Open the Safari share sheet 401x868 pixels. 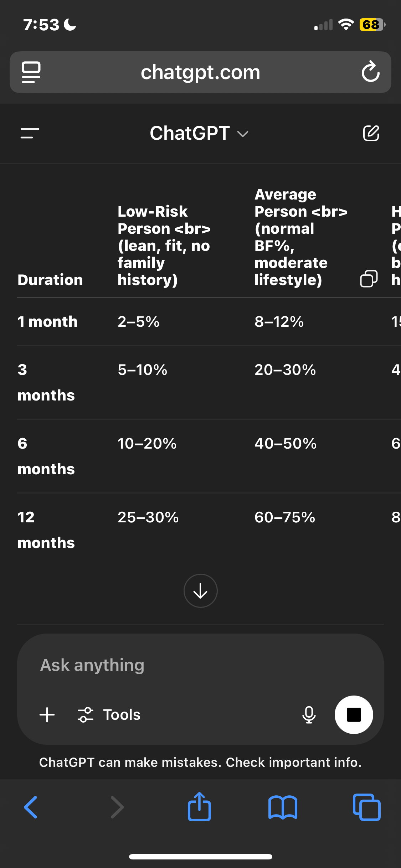coord(199,806)
